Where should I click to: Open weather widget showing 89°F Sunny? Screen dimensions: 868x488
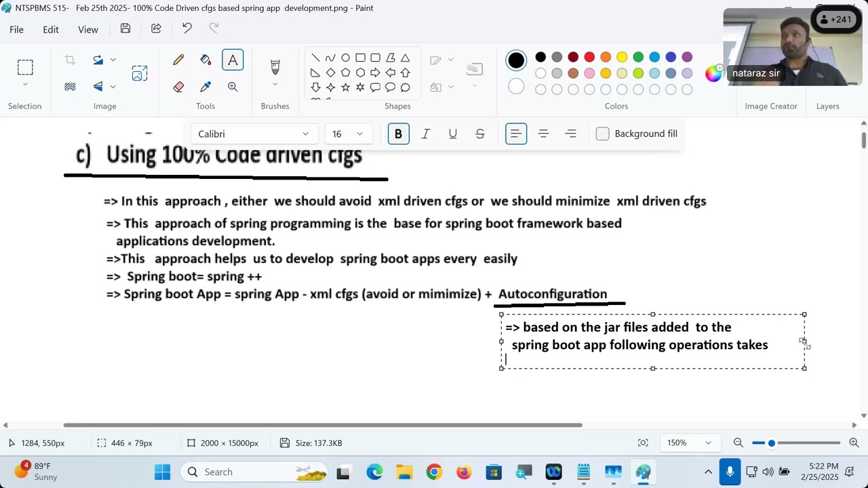(39, 472)
